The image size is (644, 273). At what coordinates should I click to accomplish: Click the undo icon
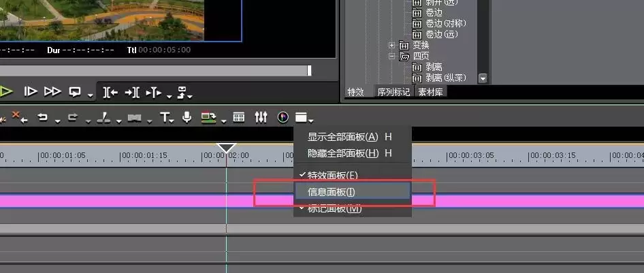click(x=43, y=118)
